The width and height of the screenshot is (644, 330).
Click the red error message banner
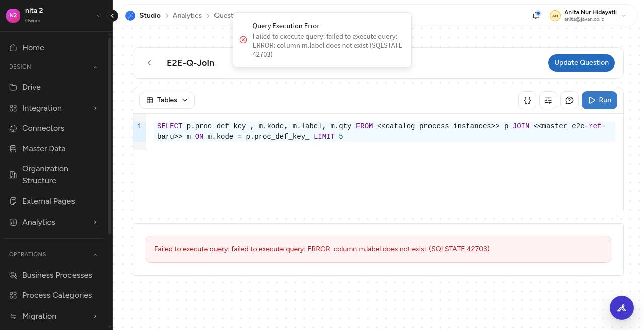click(378, 249)
